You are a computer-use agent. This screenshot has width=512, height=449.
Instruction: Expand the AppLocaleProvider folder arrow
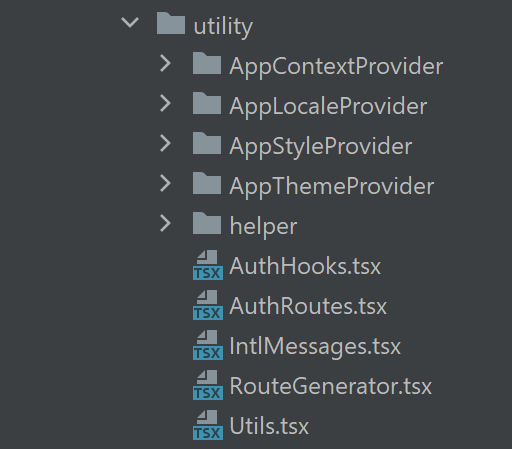click(165, 103)
